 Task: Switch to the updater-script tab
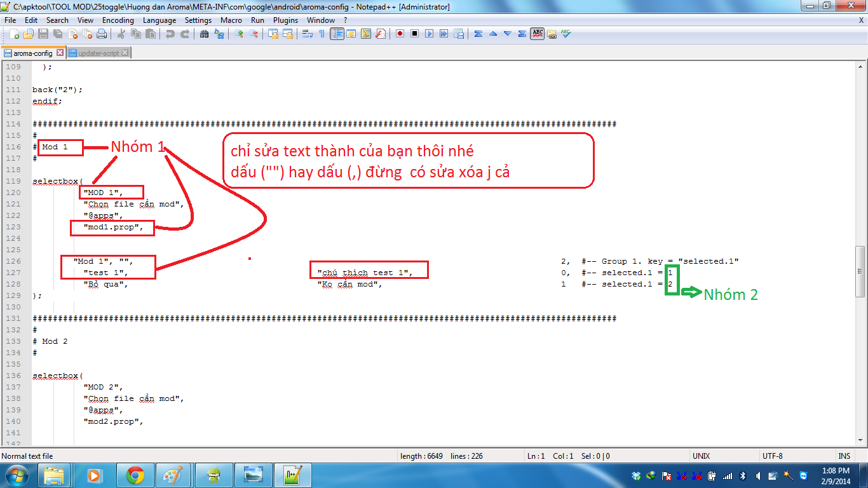coord(98,53)
